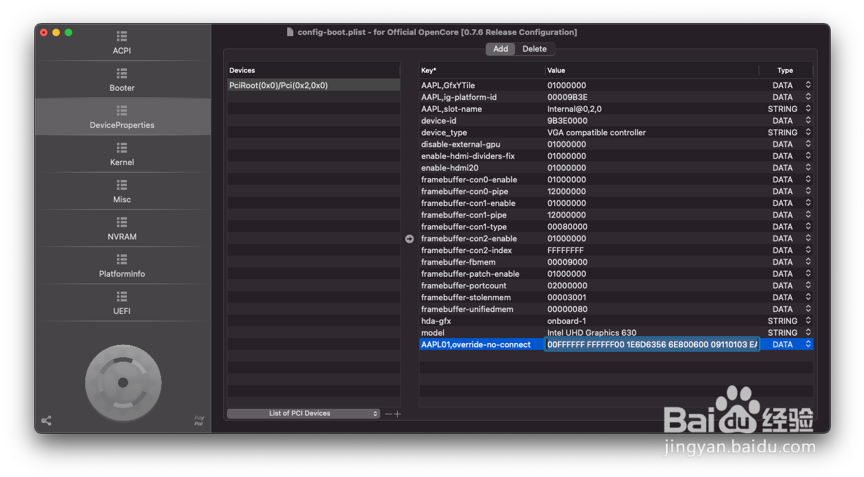Open the UEFI section icon

coord(122,297)
